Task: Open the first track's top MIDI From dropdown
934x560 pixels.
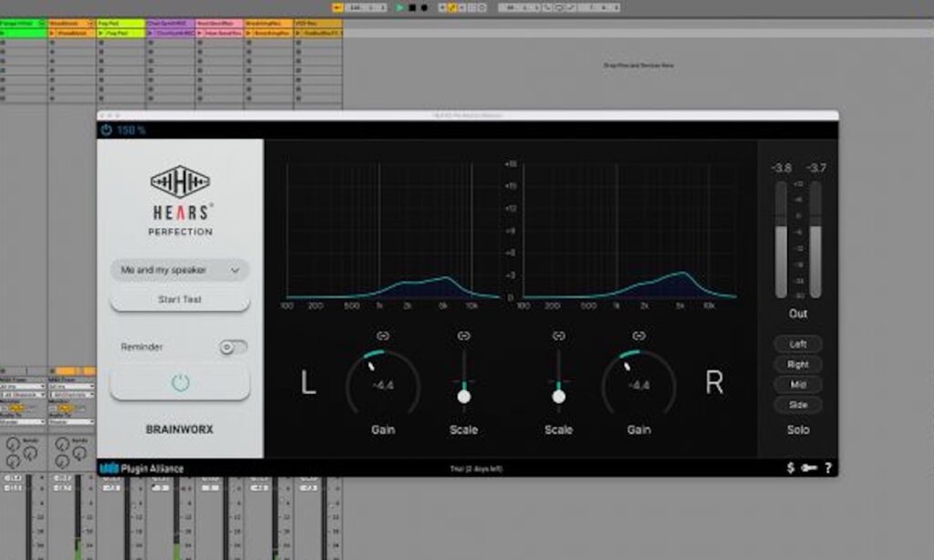Action: pos(23,387)
